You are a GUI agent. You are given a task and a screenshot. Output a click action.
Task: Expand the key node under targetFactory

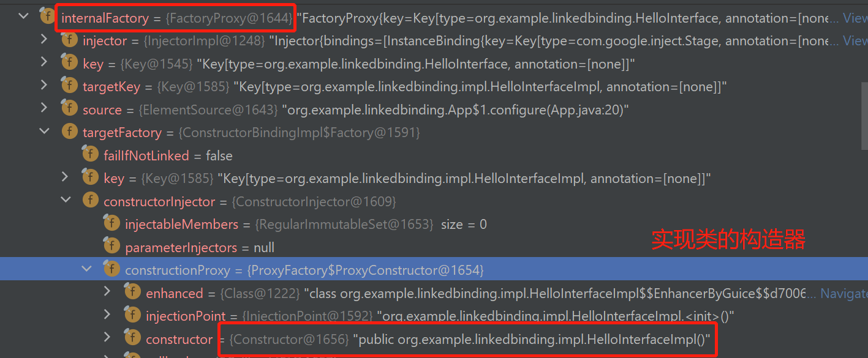[65, 177]
